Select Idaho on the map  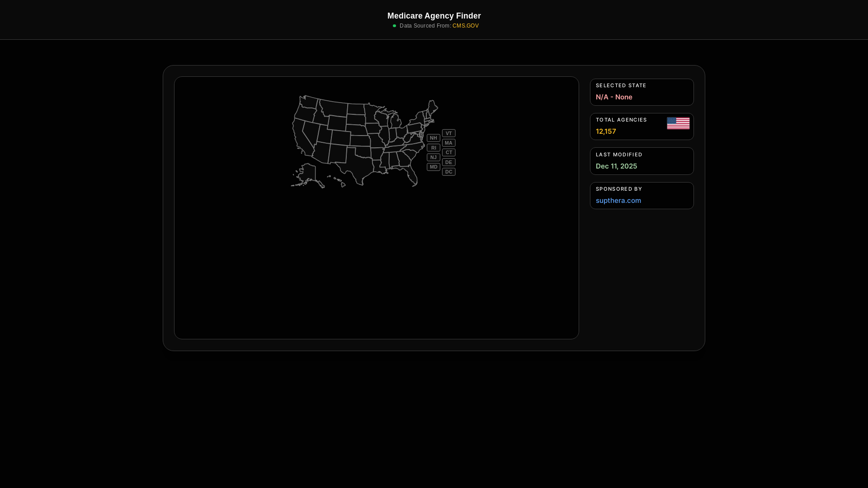(x=320, y=118)
